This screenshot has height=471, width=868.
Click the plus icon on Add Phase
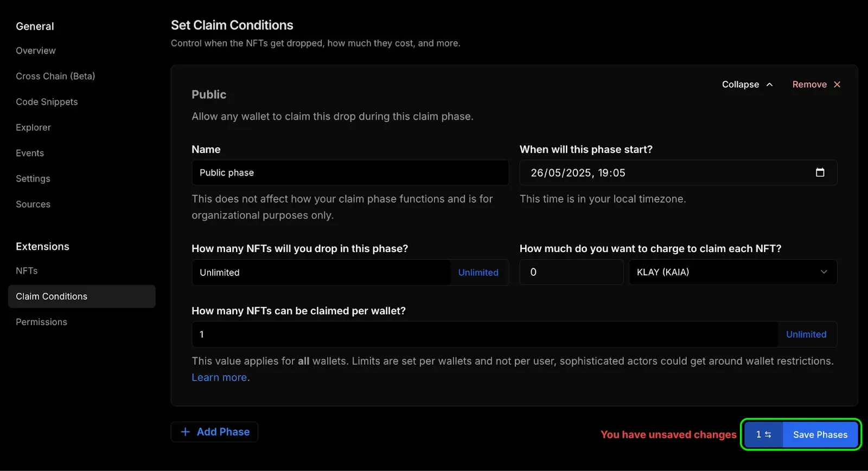pos(186,432)
